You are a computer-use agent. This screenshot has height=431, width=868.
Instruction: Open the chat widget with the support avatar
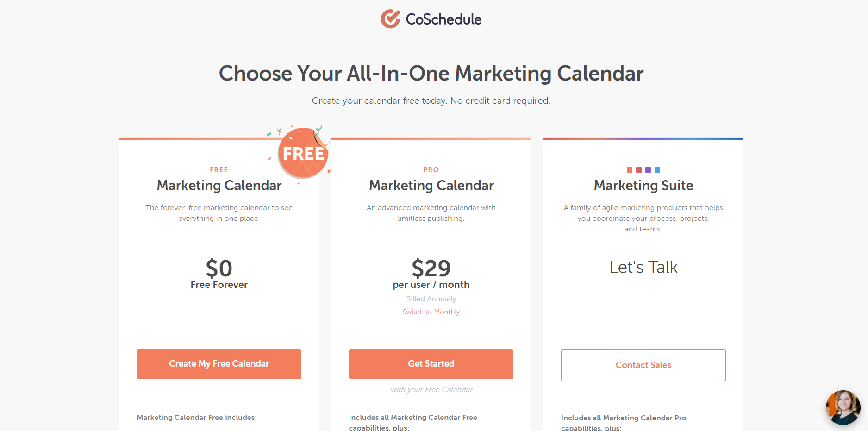[x=843, y=407]
